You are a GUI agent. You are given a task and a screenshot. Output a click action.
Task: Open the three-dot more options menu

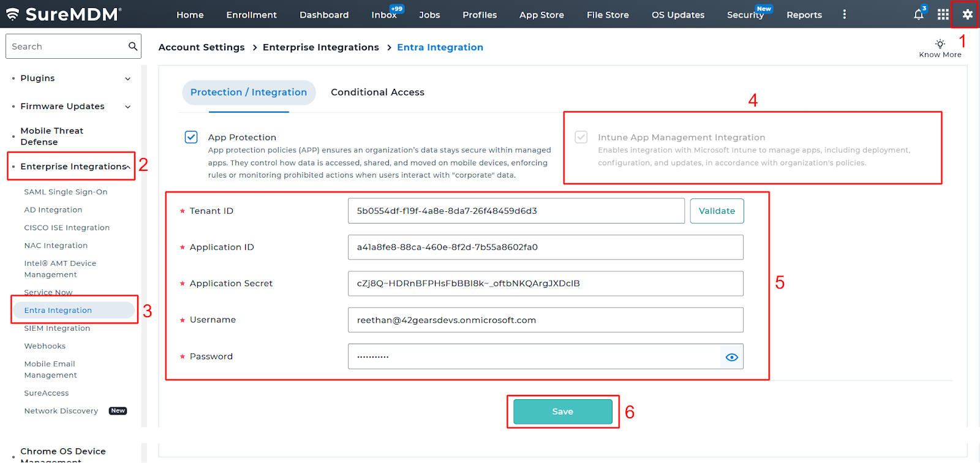tap(844, 15)
